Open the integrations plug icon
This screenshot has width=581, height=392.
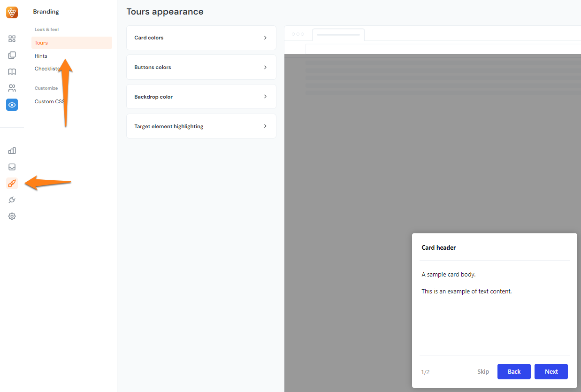(x=12, y=200)
